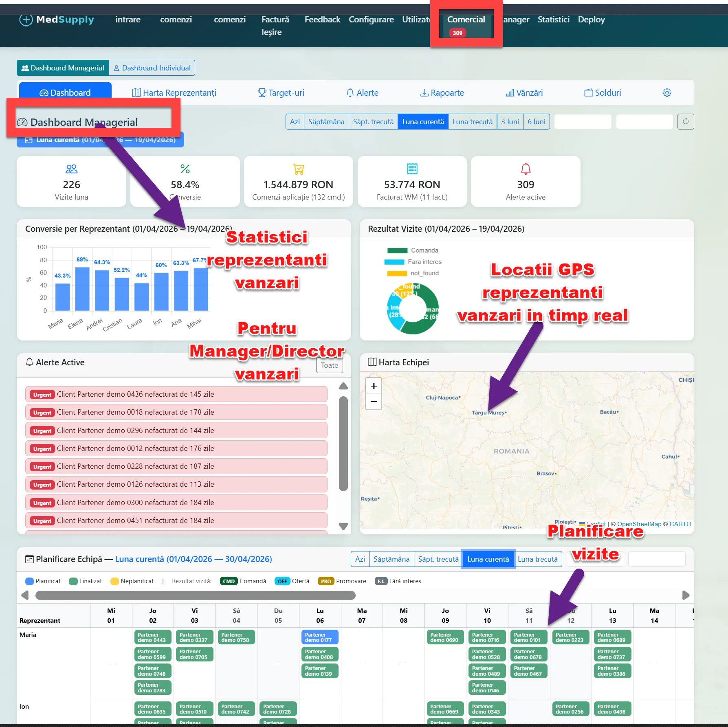Click Maria's planned visit Partener demo 0177
This screenshot has height=727, width=728.
(320, 637)
